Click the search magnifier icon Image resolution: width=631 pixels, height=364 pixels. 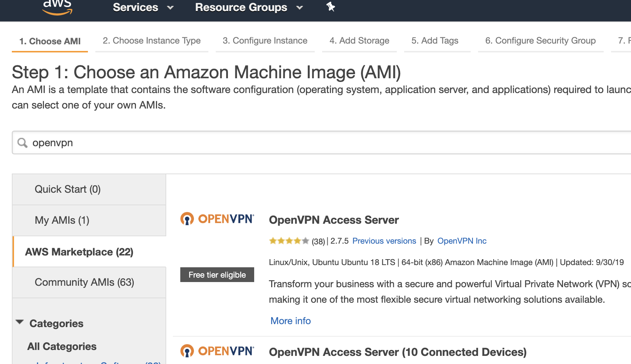(23, 143)
